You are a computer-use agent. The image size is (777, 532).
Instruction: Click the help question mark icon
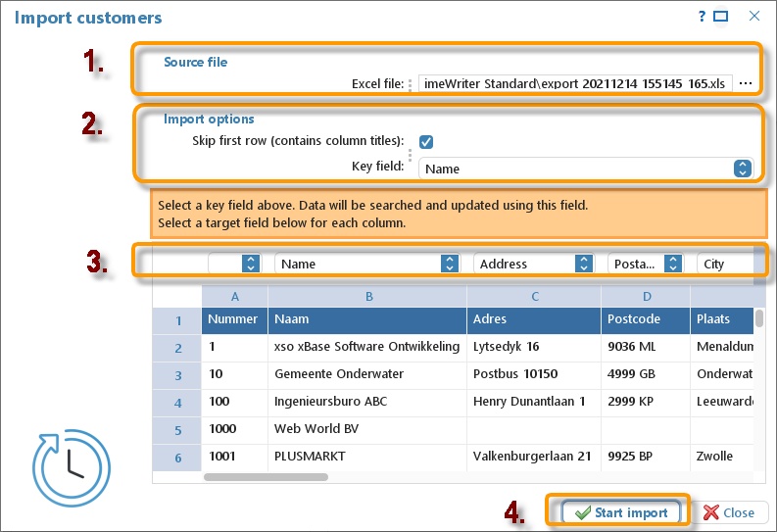[702, 17]
